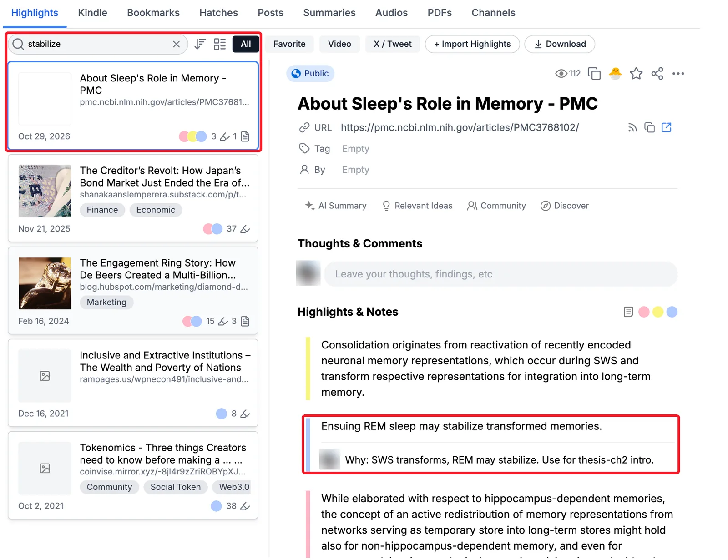This screenshot has width=728, height=560.
Task: Filter by Favorite
Action: coord(289,44)
